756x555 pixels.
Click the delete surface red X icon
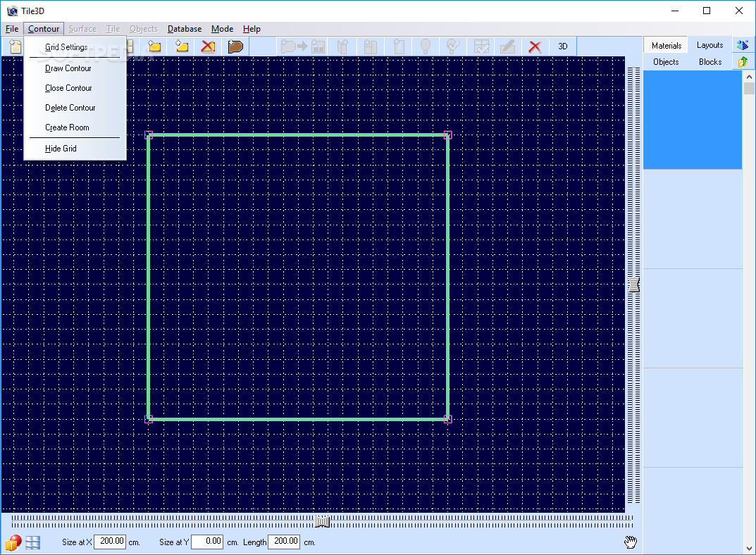coord(209,46)
